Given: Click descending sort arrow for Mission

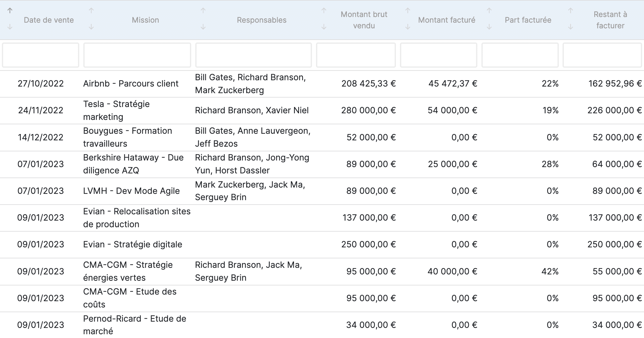Looking at the screenshot, I should pyautogui.click(x=91, y=27).
